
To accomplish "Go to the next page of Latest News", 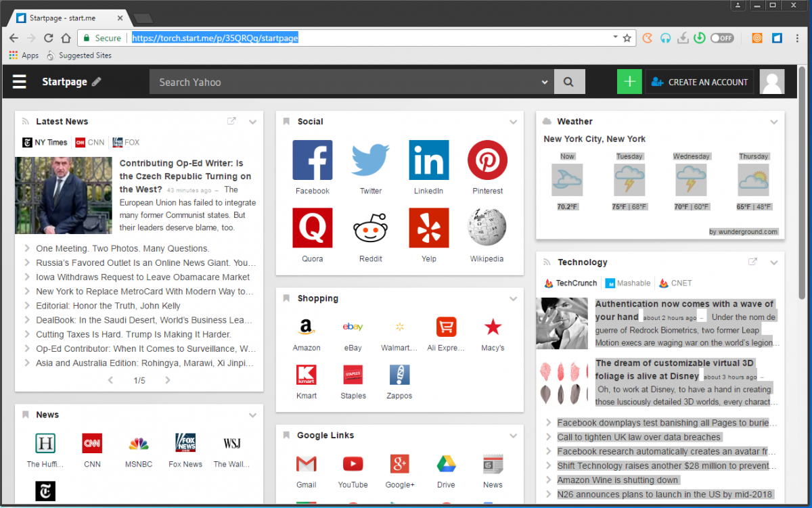I will click(168, 380).
